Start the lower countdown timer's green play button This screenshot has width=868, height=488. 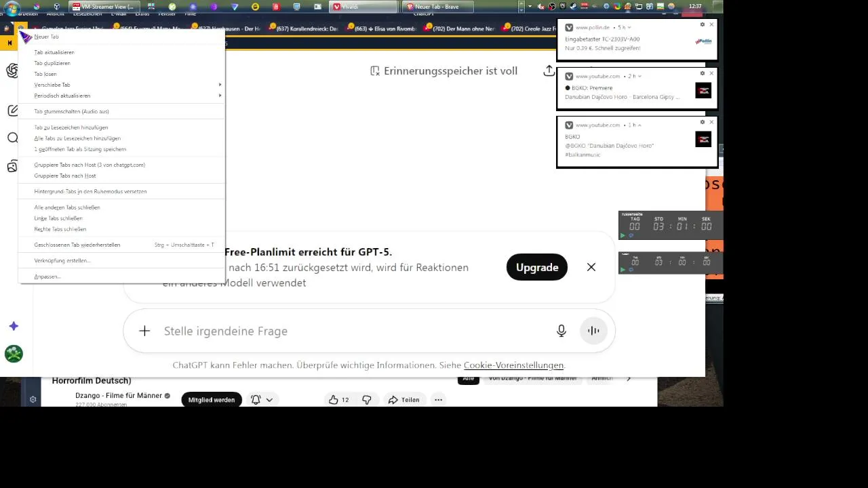click(623, 269)
